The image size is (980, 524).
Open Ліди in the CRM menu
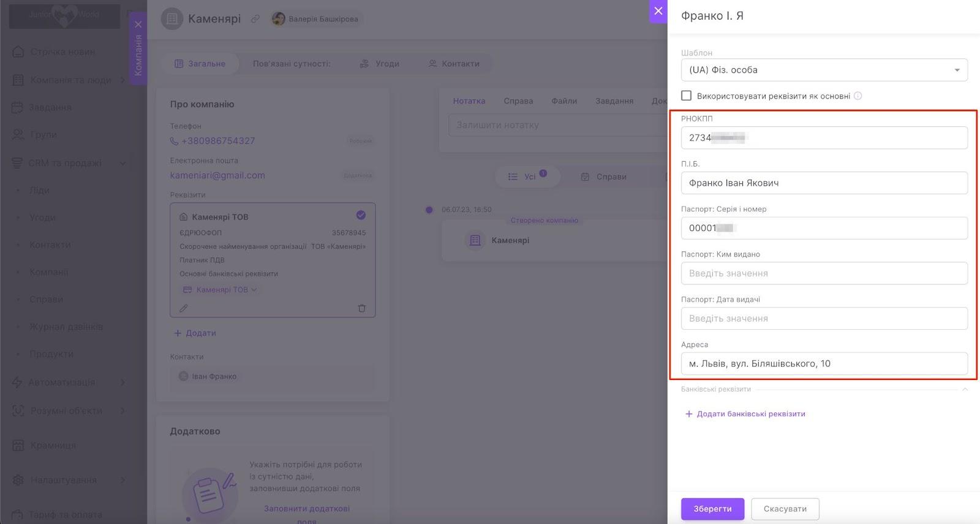point(39,190)
